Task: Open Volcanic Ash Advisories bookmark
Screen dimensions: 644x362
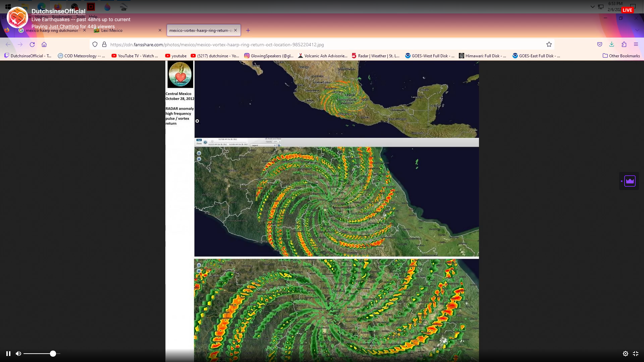Action: coord(323,56)
